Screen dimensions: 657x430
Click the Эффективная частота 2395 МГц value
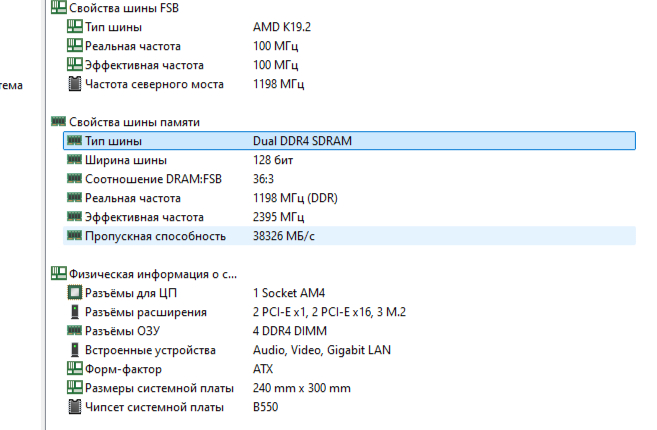coord(278,217)
